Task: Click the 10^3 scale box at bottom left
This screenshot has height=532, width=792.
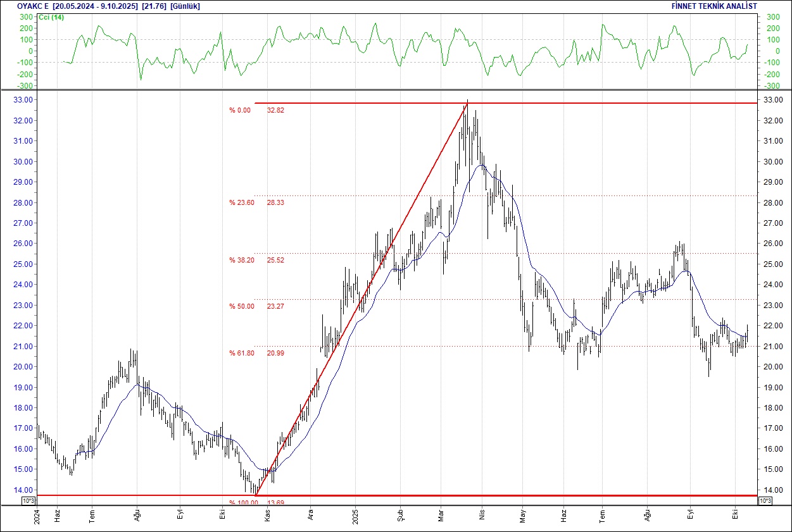Action: point(28,501)
